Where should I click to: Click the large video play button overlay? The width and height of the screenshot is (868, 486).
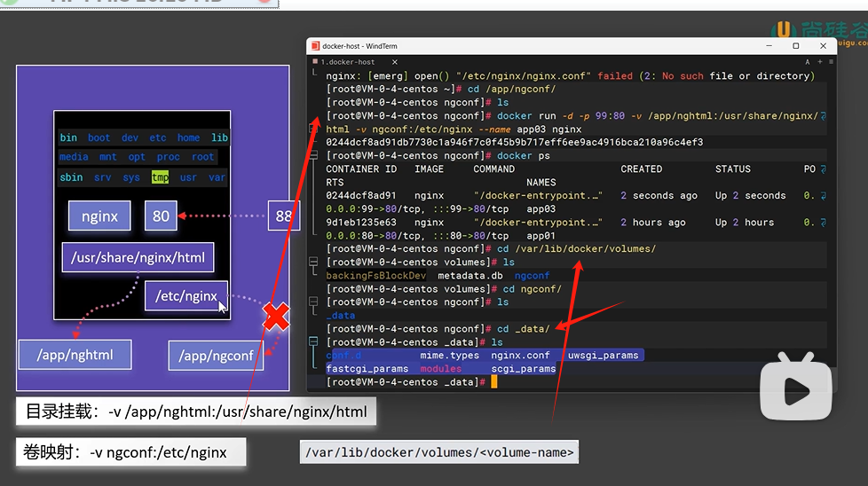tap(796, 388)
